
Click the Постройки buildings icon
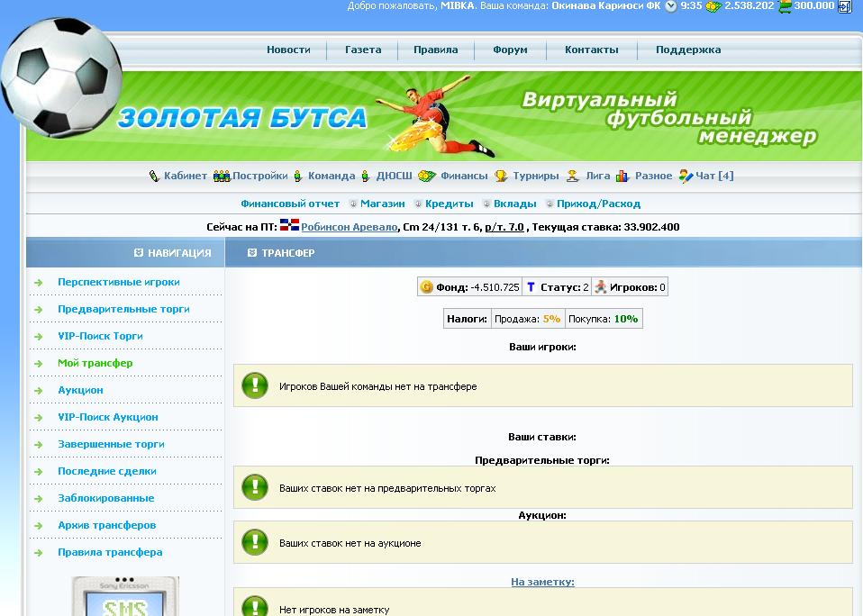[222, 177]
